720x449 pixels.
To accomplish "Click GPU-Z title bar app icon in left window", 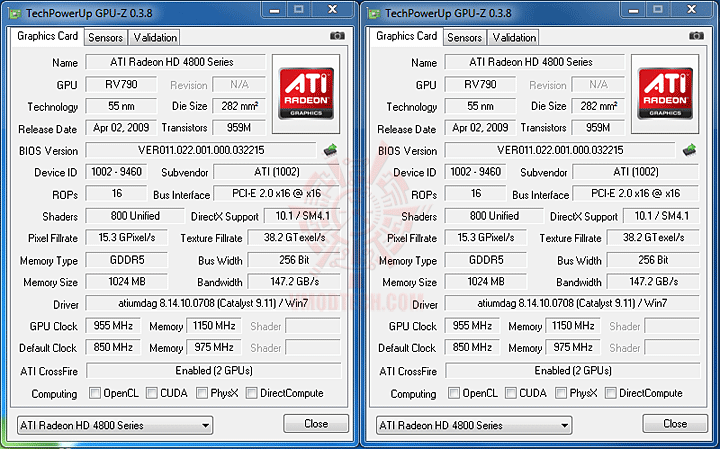I will pos(15,13).
